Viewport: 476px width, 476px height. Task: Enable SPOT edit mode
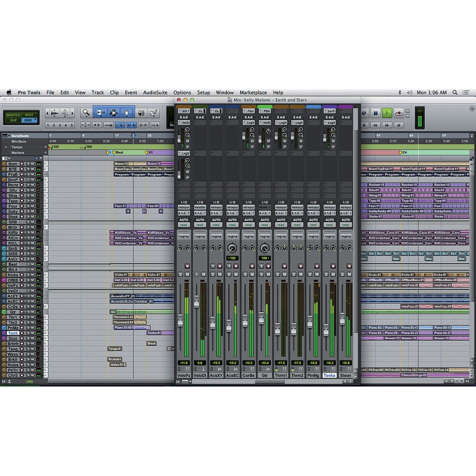(29, 115)
